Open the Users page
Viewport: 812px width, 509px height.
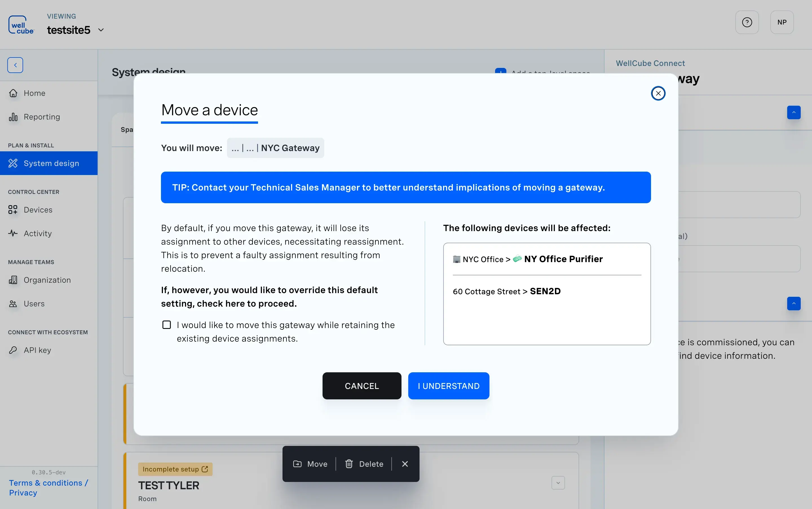click(34, 303)
